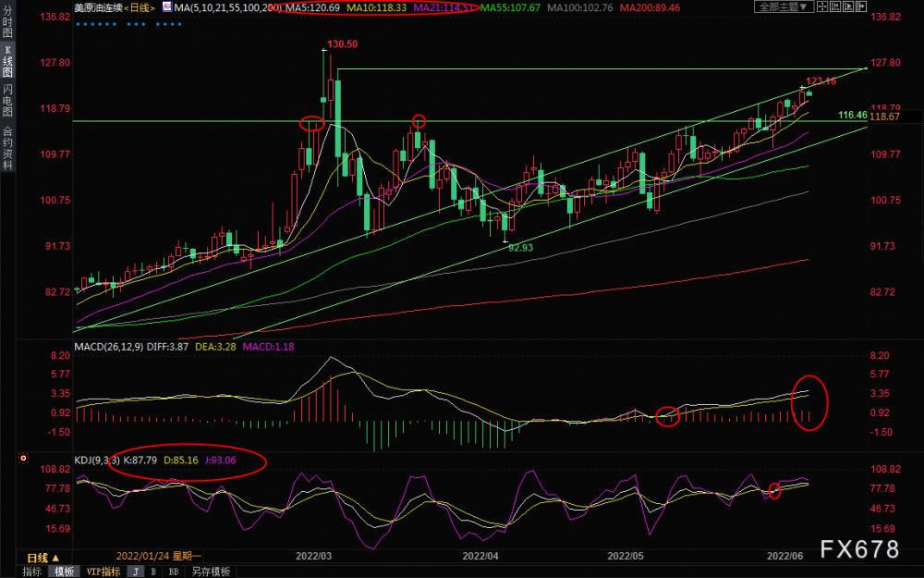The height and width of the screenshot is (578, 924).
Task: Click the MA indicator chart icon
Action: click(x=166, y=7)
